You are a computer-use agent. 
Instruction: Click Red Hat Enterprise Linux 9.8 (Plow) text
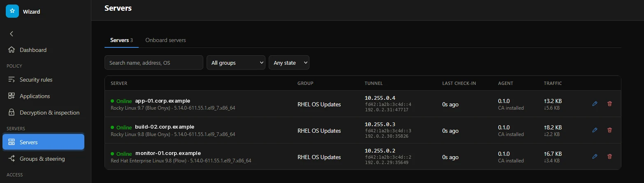pyautogui.click(x=149, y=161)
